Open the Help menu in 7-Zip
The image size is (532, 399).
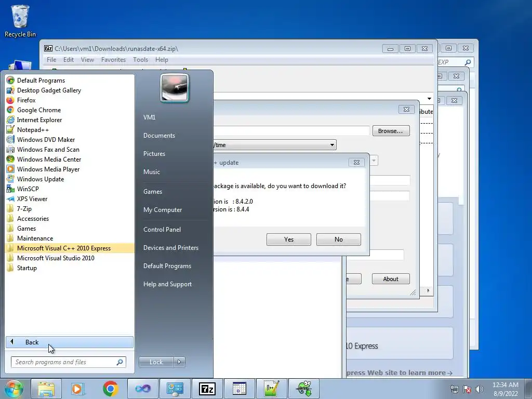pyautogui.click(x=162, y=60)
